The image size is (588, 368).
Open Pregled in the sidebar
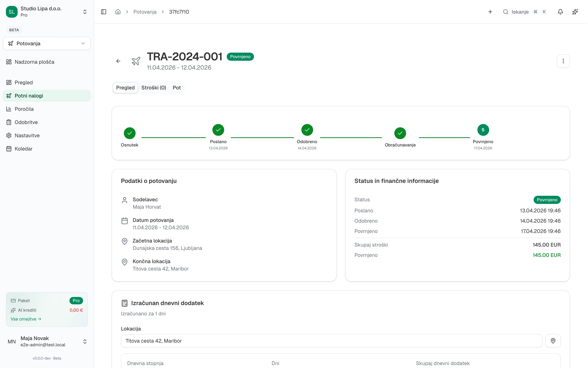(47, 82)
